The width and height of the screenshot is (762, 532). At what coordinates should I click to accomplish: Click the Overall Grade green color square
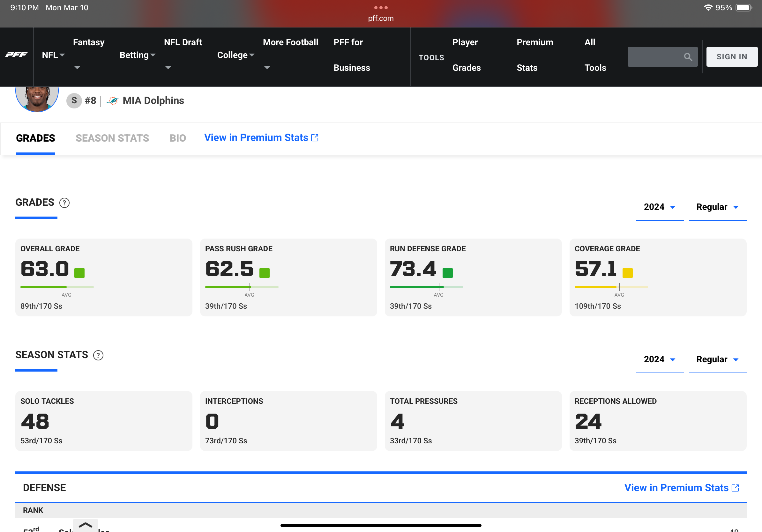pos(79,273)
